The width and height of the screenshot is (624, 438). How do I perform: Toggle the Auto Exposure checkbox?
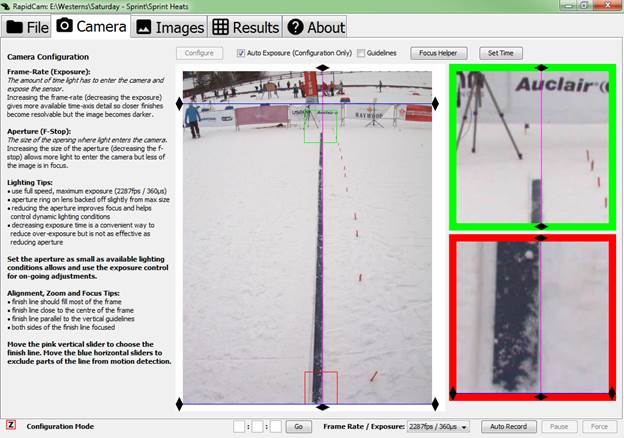tap(240, 52)
